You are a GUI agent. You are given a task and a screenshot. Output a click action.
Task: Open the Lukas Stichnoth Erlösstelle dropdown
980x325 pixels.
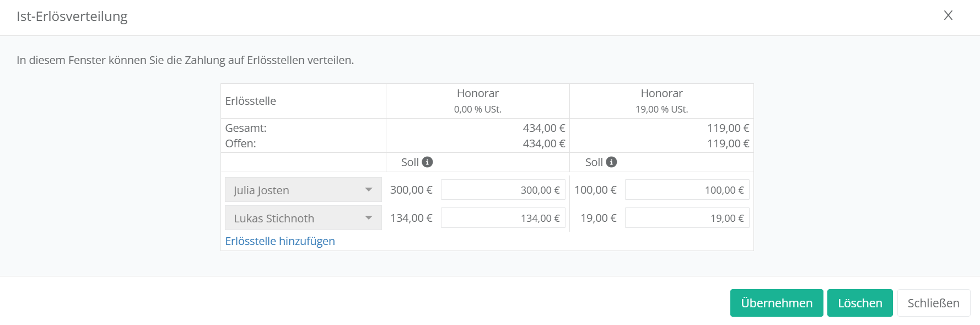point(303,218)
